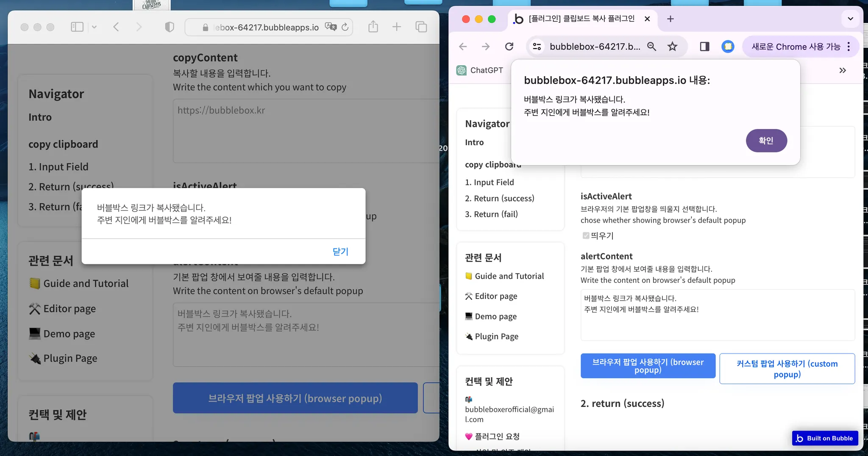868x456 pixels.
Task: Open new tab in Safari
Action: [x=397, y=27]
